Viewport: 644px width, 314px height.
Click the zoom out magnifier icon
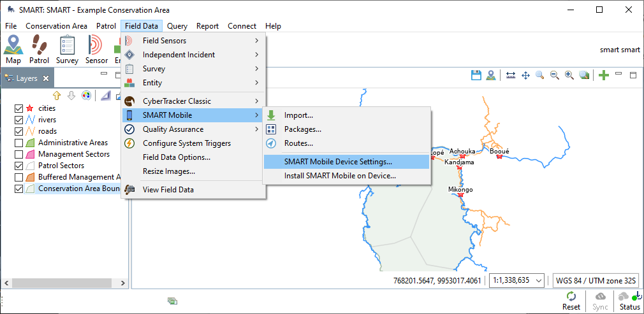555,75
